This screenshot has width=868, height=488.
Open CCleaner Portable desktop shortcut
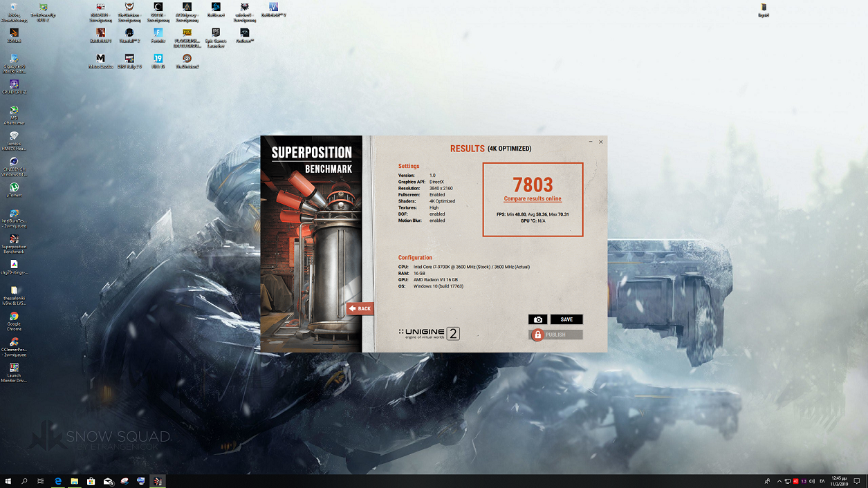coord(14,347)
